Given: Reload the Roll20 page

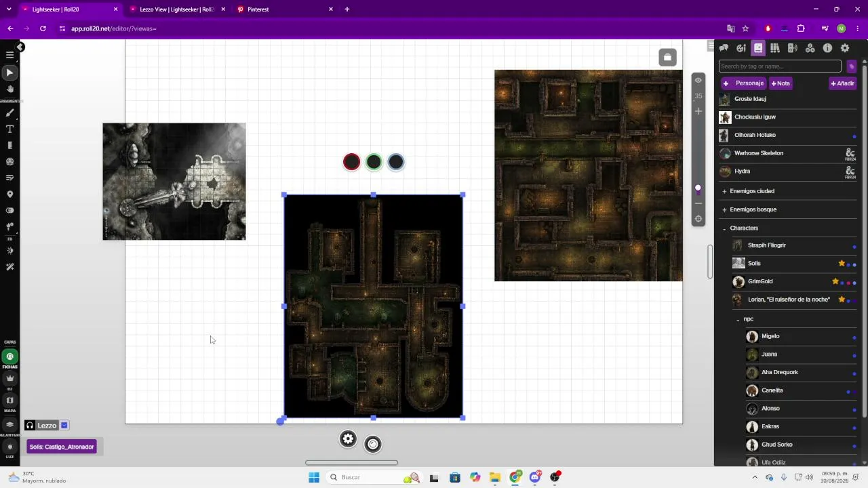Looking at the screenshot, I should pos(43,28).
